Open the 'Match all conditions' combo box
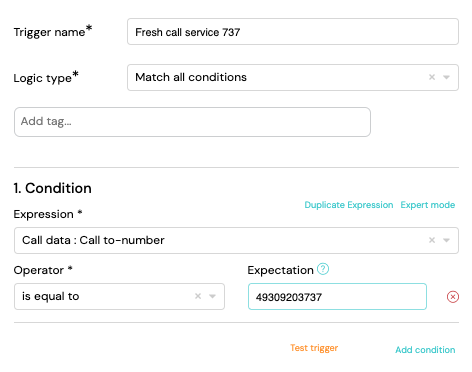 (x=293, y=77)
